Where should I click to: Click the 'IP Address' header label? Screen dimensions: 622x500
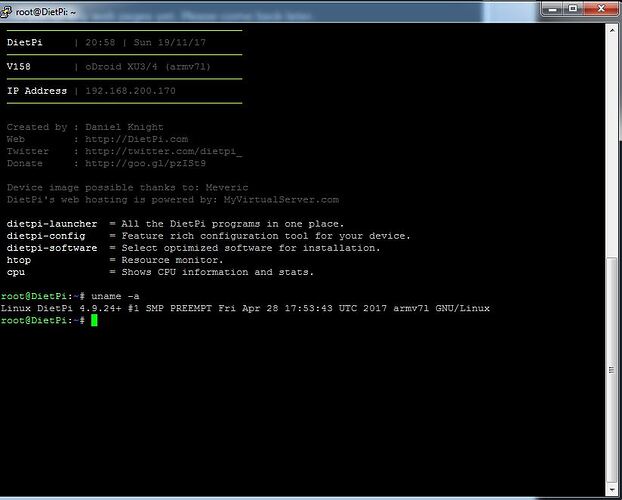pos(36,91)
